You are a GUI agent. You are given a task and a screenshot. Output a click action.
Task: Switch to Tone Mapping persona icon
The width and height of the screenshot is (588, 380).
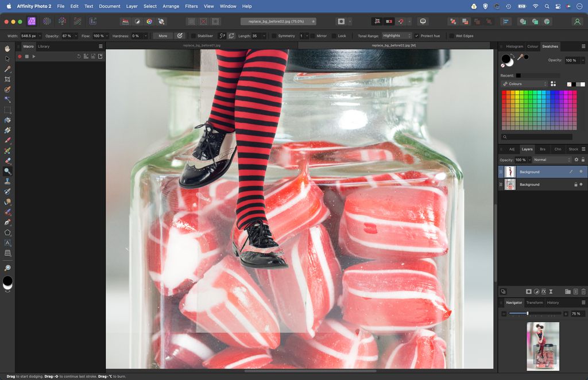click(x=78, y=21)
